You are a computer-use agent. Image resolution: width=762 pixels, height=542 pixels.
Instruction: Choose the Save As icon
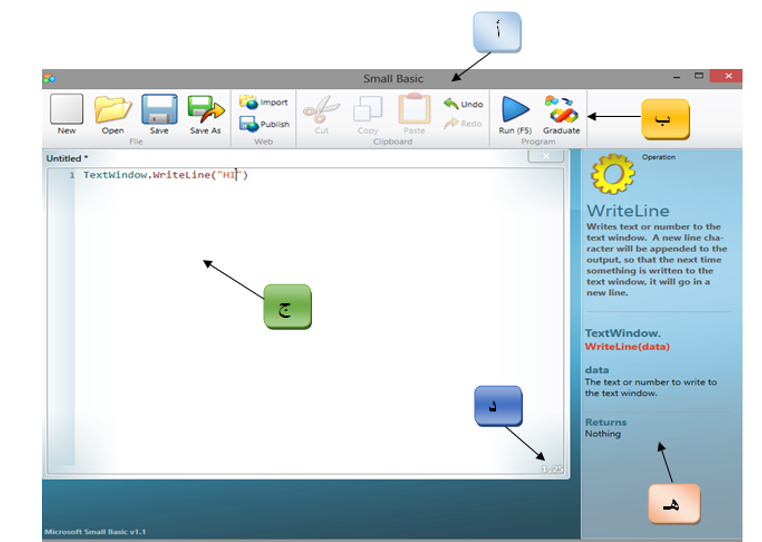[206, 109]
